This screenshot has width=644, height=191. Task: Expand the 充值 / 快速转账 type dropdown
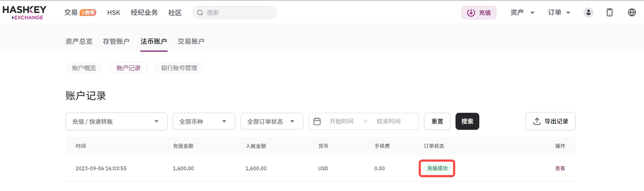[116, 121]
